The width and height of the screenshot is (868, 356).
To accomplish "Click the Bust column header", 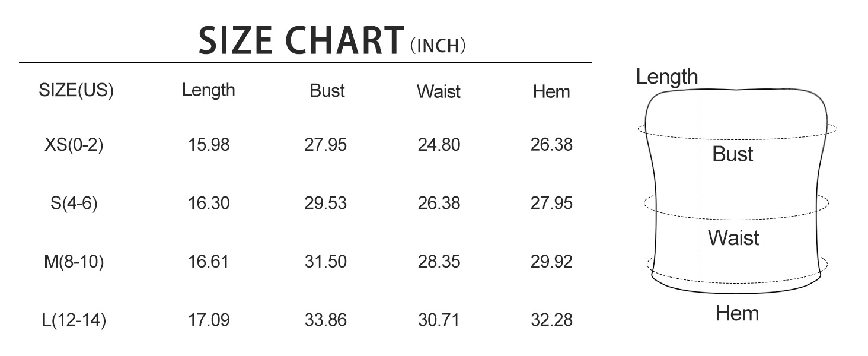I will 327,91.
